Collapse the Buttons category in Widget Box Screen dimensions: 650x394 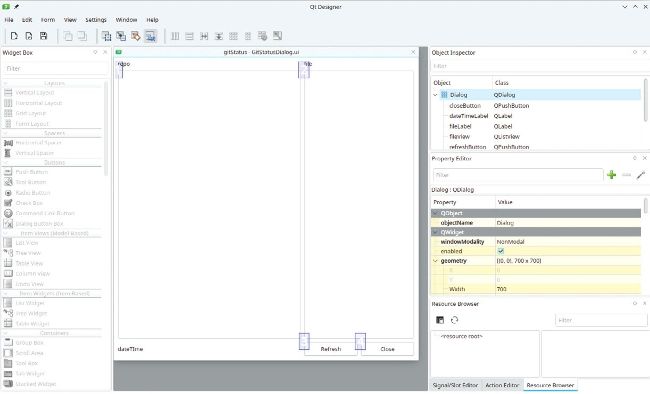(6, 163)
